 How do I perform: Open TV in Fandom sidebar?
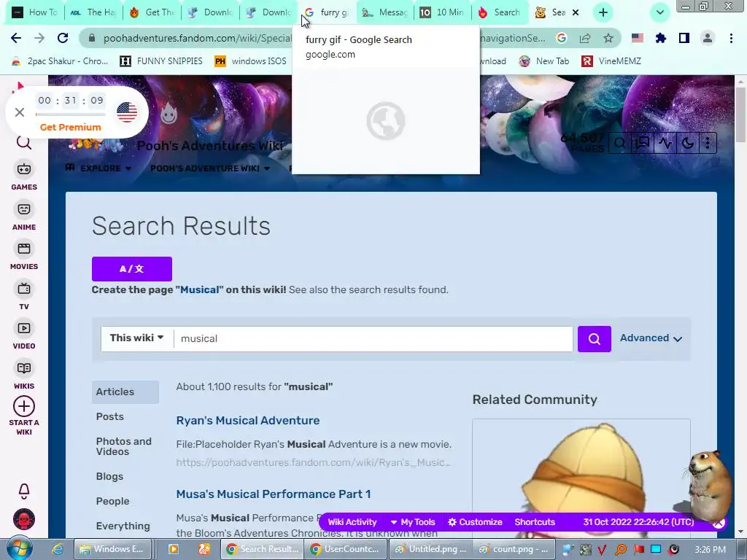coord(24,296)
